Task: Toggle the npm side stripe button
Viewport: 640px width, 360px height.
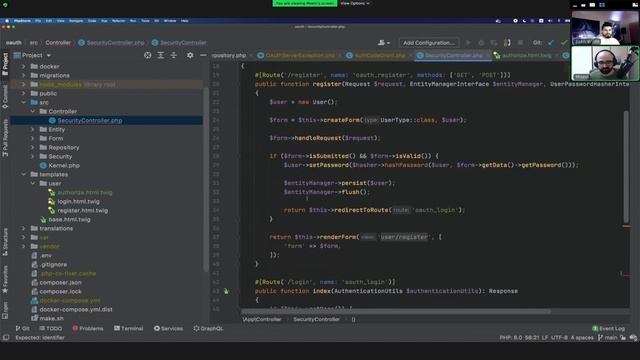Action: point(5,310)
